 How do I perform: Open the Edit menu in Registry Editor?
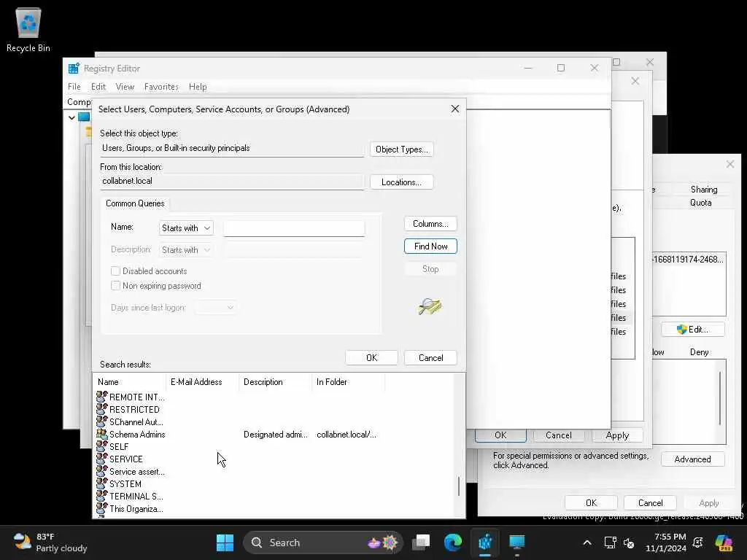click(98, 87)
